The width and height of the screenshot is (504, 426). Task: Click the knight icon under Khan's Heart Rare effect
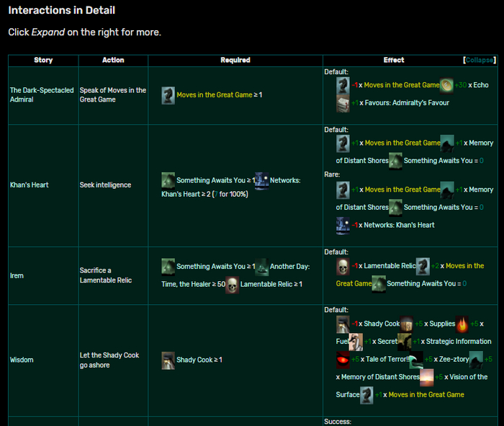tap(343, 190)
